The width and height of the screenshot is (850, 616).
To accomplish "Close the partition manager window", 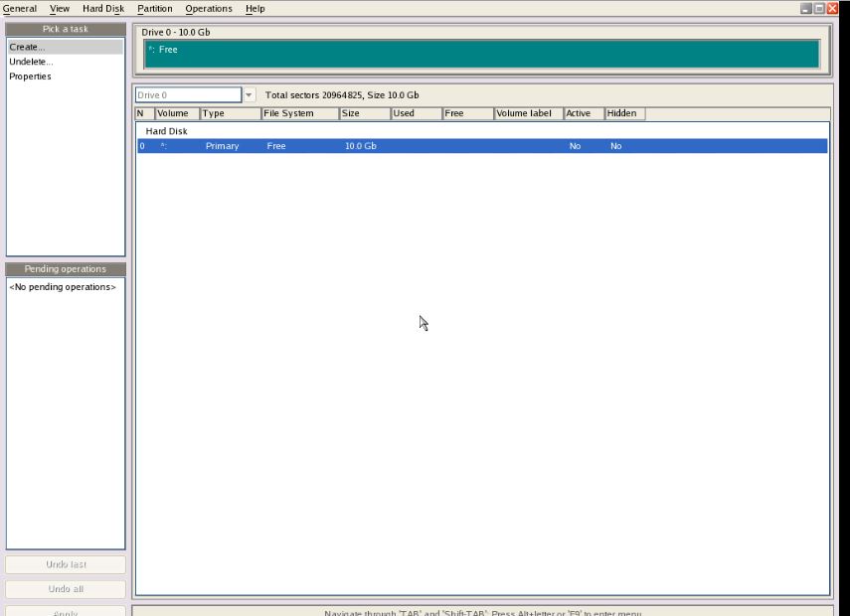I will point(832,8).
